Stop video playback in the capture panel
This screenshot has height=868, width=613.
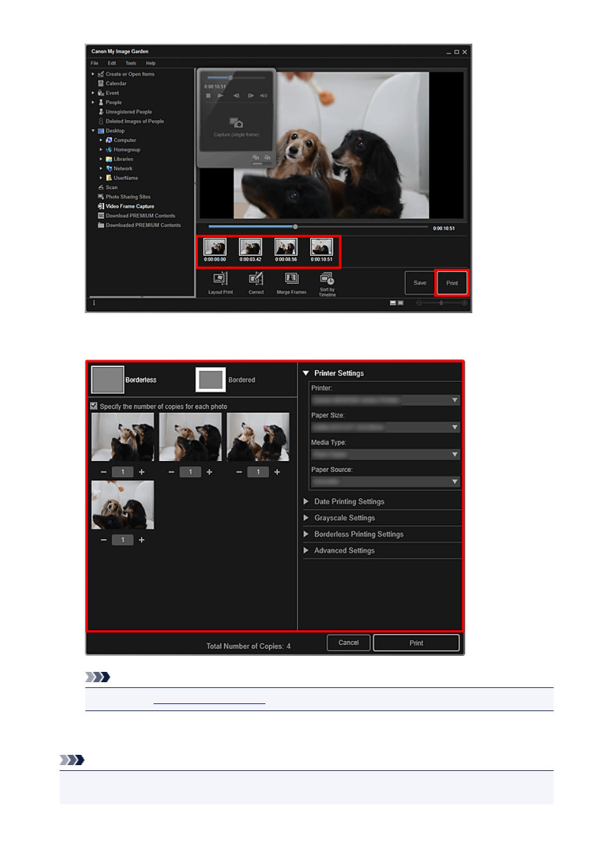coord(208,96)
